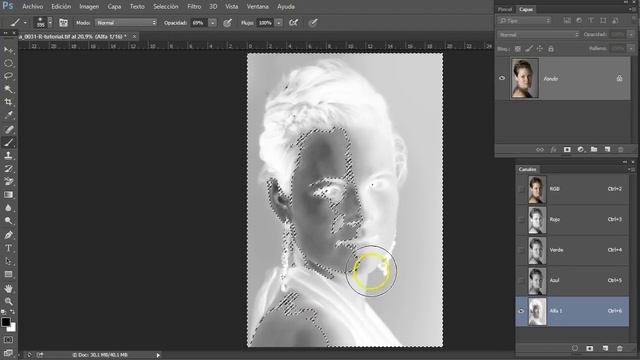This screenshot has height=360, width=640.
Task: Select the Path Selection tool
Action: (x=8, y=261)
